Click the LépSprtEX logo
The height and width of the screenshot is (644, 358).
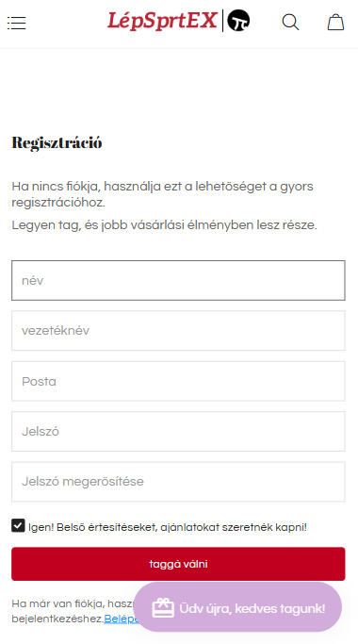tap(163, 21)
